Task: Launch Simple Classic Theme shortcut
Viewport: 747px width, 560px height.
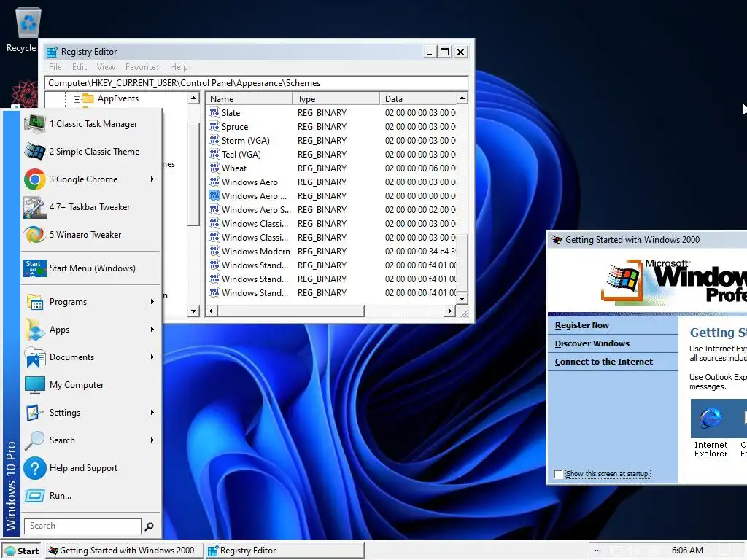Action: pos(91,152)
